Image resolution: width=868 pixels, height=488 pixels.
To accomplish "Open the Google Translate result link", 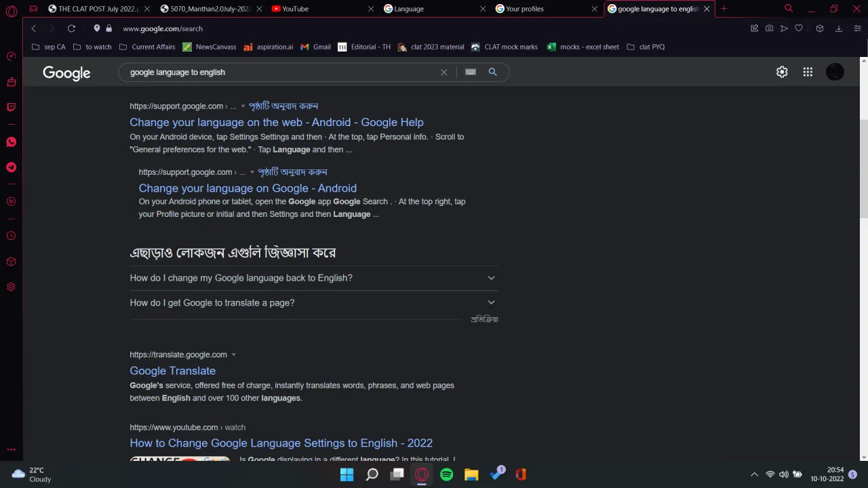I will click(x=172, y=371).
